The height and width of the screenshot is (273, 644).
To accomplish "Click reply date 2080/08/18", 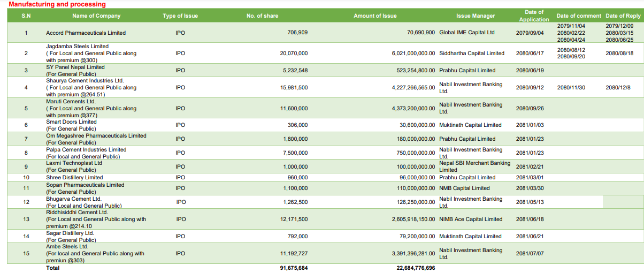I will coord(619,53).
